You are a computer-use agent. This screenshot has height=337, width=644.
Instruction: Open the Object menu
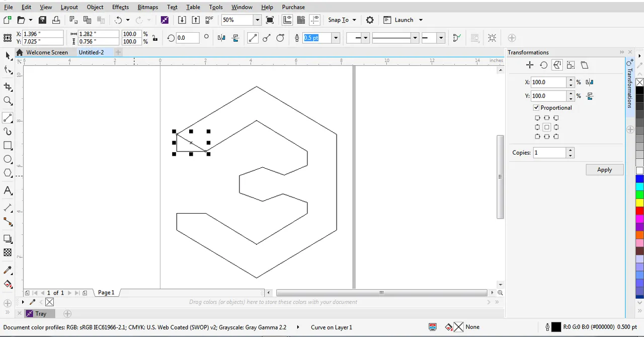coord(95,7)
